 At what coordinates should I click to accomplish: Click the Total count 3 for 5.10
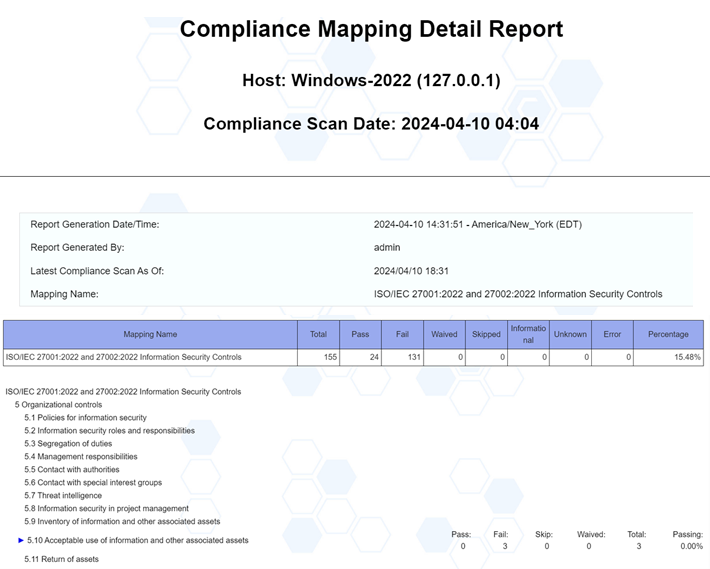click(639, 546)
